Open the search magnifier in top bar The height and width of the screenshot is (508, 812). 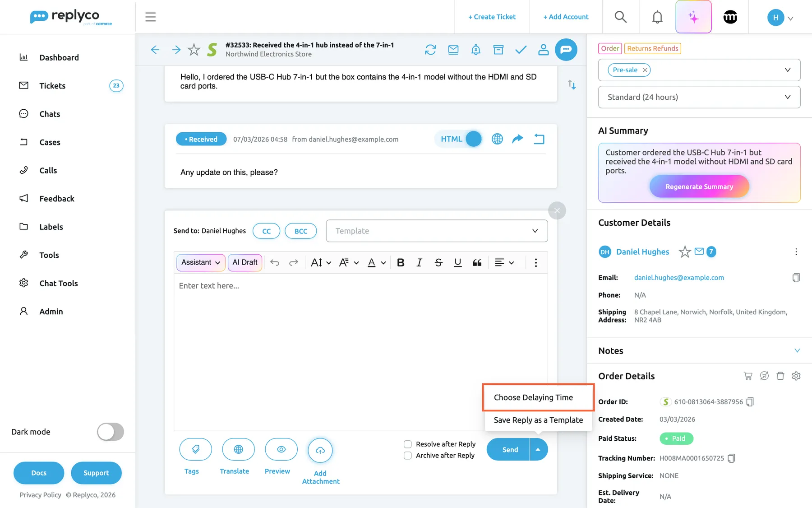[x=621, y=17]
